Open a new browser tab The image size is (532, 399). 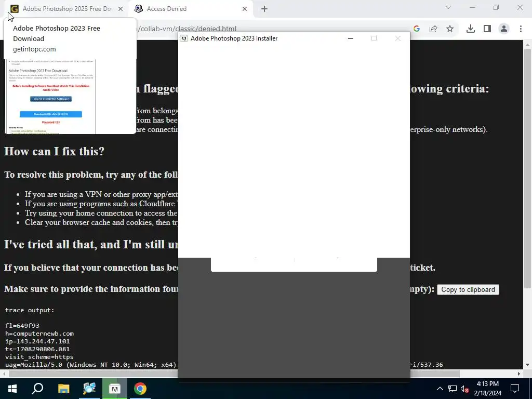point(264,9)
